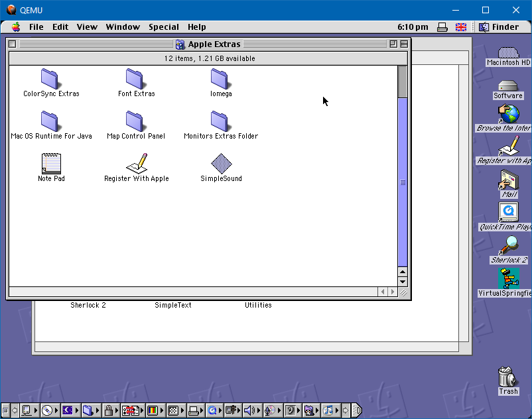Open the Special menu
The image size is (532, 419).
[163, 27]
